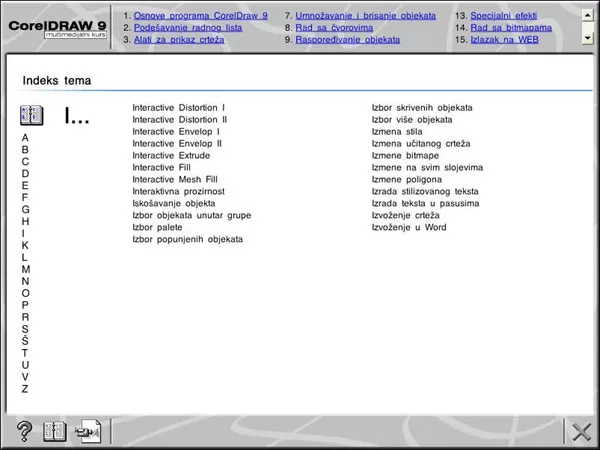600x450 pixels.
Task: Open lesson Raspoređivanje objekata
Action: 347,39
